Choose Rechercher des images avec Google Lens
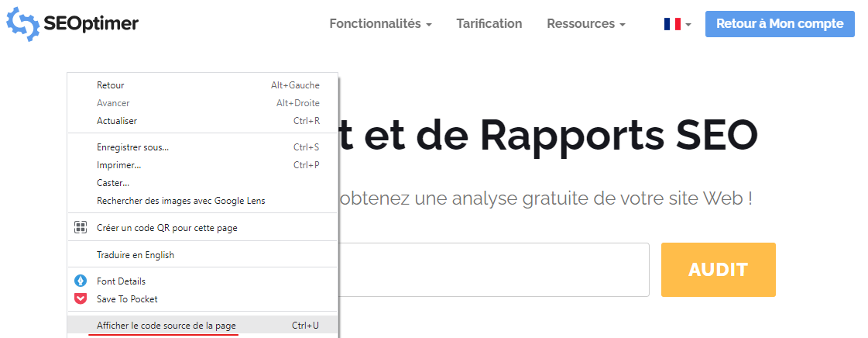868x338 pixels. click(180, 201)
